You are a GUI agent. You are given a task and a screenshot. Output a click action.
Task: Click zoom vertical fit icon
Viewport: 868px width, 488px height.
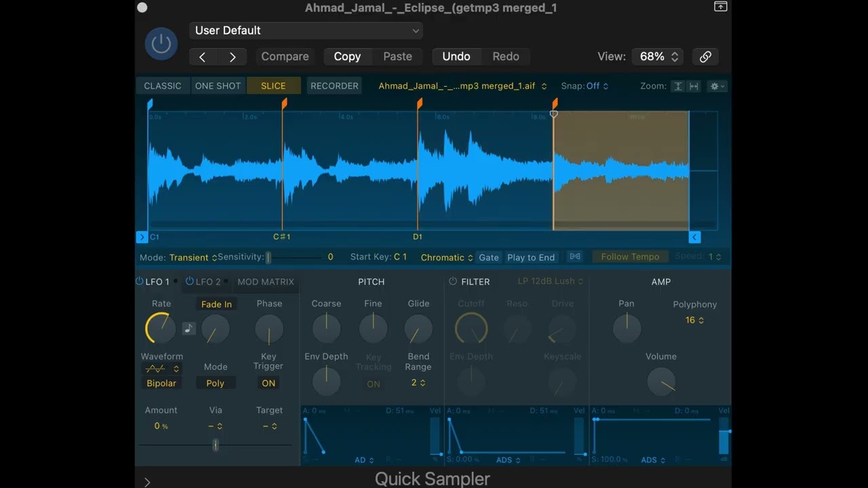point(677,86)
